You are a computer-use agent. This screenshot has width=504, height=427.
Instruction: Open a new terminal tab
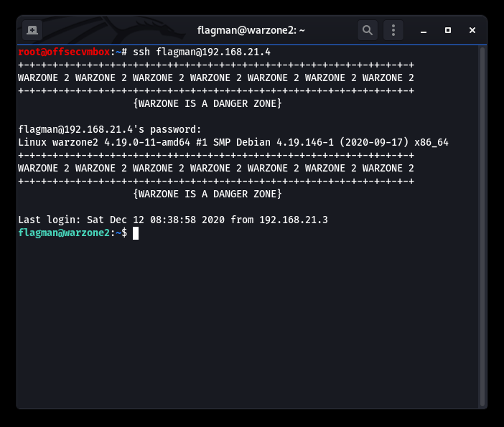point(32,30)
